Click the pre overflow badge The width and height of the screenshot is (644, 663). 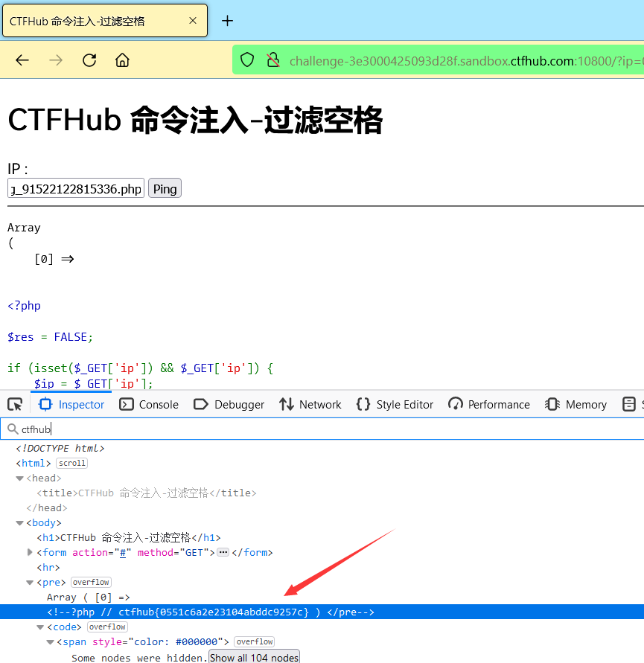tap(91, 582)
